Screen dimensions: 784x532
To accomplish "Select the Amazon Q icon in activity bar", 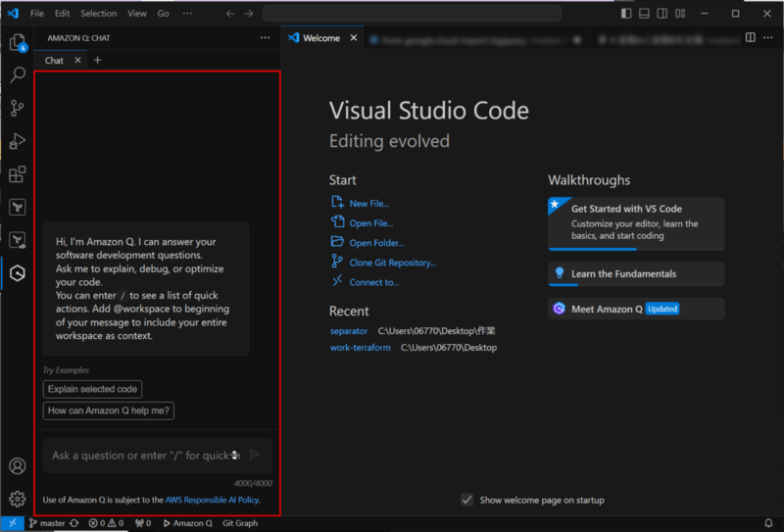I will [17, 272].
